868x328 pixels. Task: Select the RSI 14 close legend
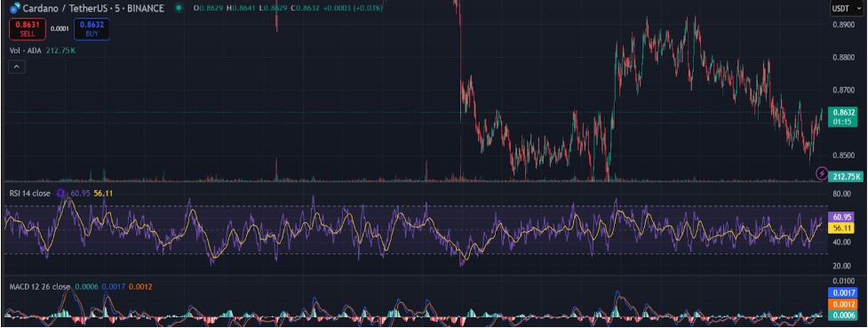[x=30, y=194]
